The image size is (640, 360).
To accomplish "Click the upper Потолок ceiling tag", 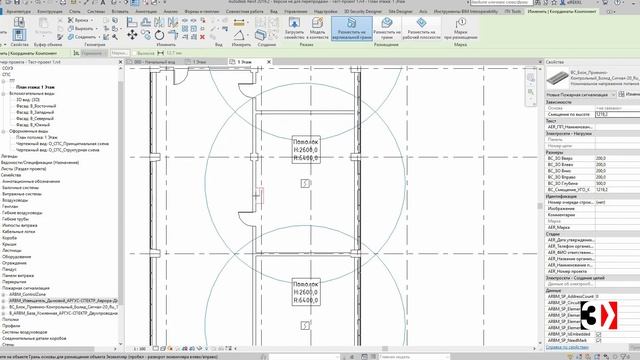I will 306,150.
